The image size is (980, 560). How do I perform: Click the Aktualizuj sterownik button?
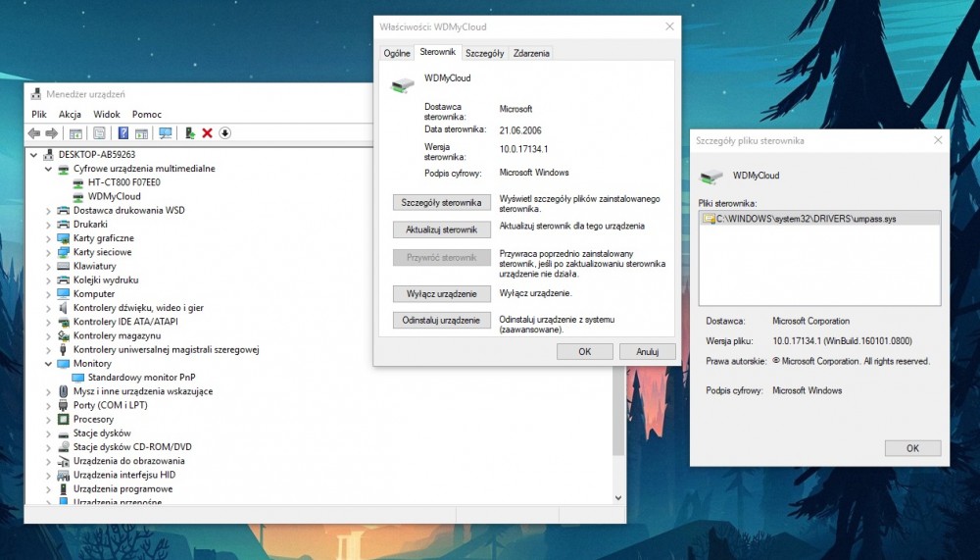(x=441, y=229)
